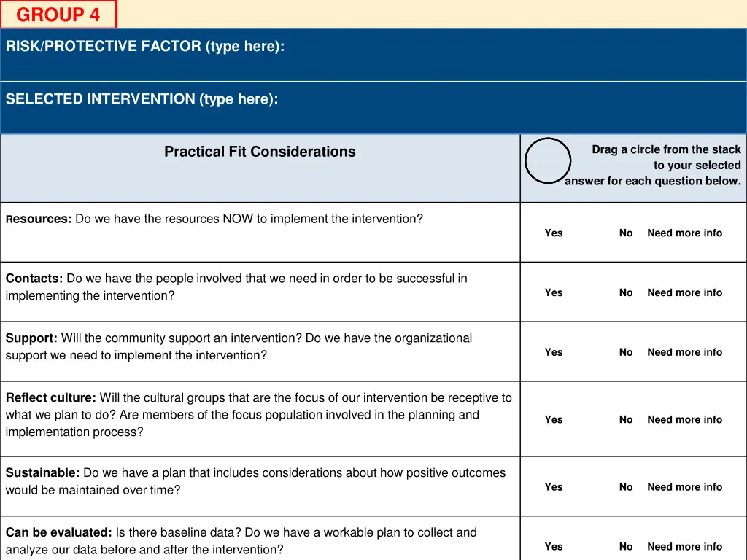Choose Yes for Contacts question
The height and width of the screenshot is (560, 747).
tap(554, 292)
